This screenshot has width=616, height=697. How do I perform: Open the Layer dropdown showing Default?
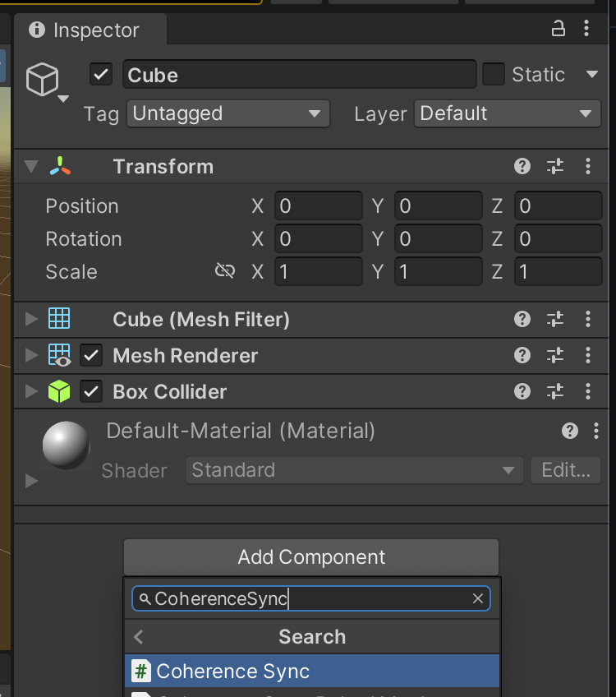[x=506, y=113]
